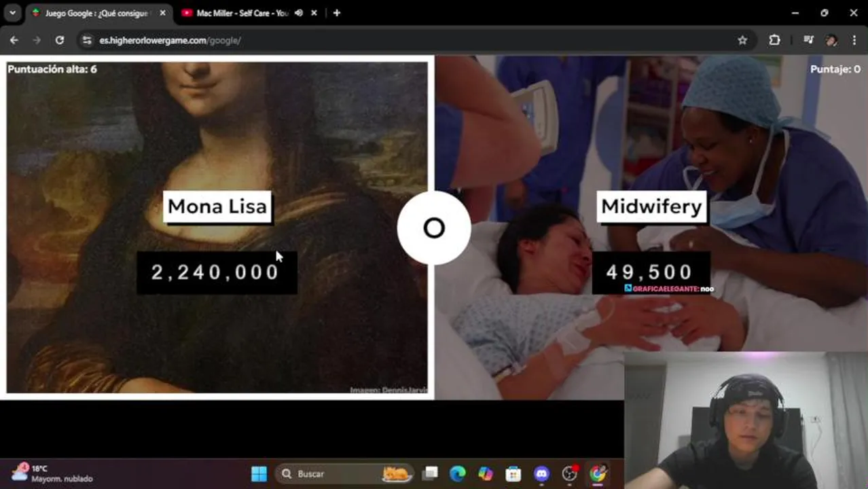Image resolution: width=868 pixels, height=489 pixels.
Task: Open the Extensions puzzle icon
Action: pos(774,40)
